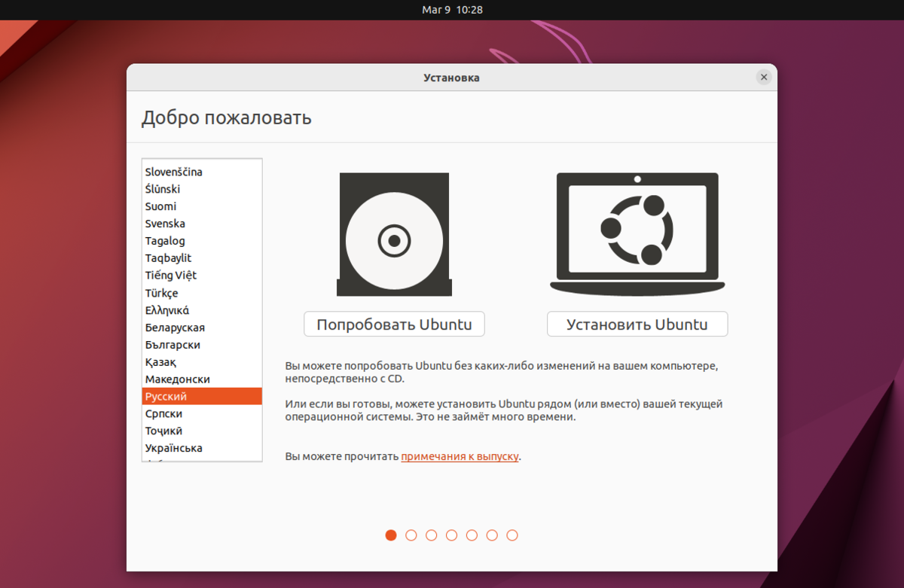Image resolution: width=904 pixels, height=588 pixels.
Task: Select Slovenščina in the language list
Action: point(202,172)
